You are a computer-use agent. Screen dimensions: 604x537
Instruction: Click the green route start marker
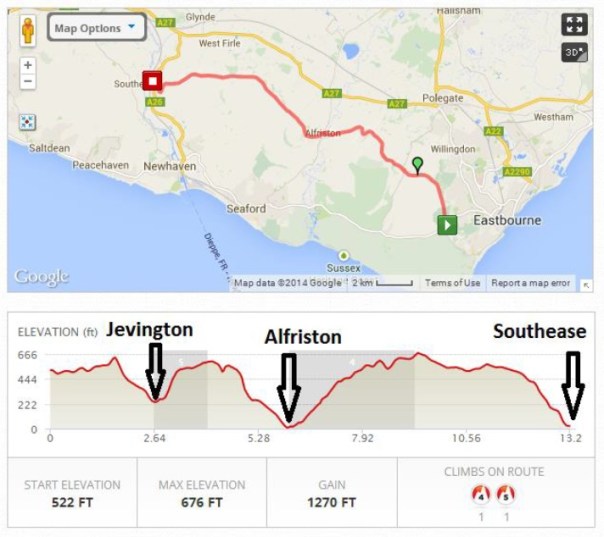pyautogui.click(x=446, y=224)
